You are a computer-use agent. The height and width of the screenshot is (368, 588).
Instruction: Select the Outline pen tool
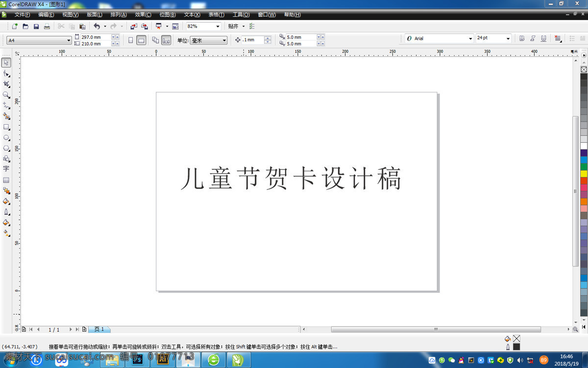tap(6, 212)
